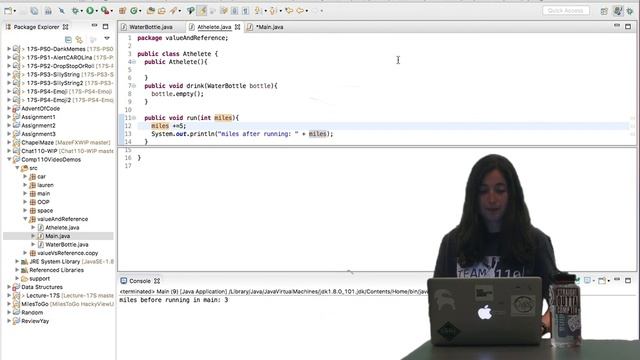This screenshot has width=640, height=360.
Task: Close the Package Explorer view tab
Action: (65, 27)
